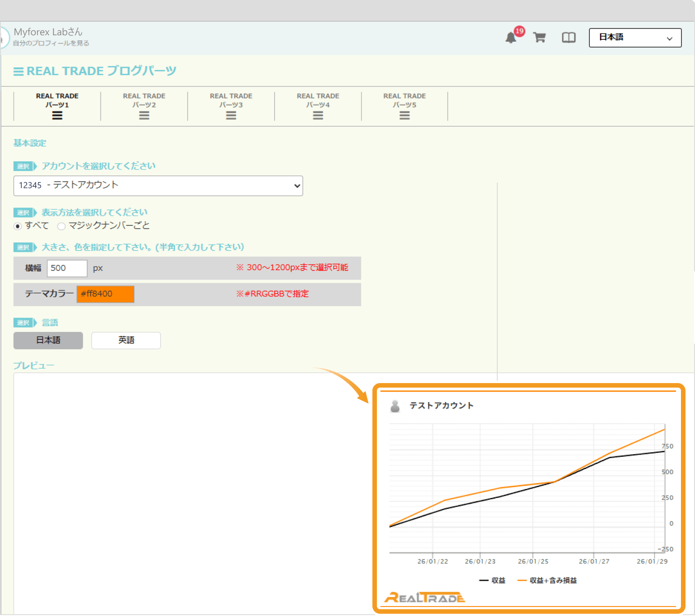Select the すべて radio button
This screenshot has width=695, height=616.
click(x=17, y=226)
